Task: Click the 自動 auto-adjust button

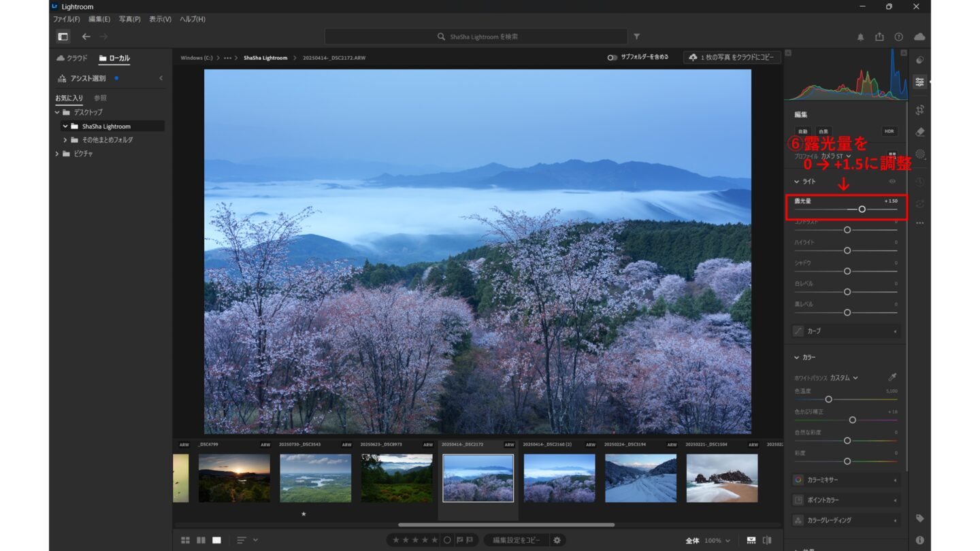Action: (x=802, y=131)
